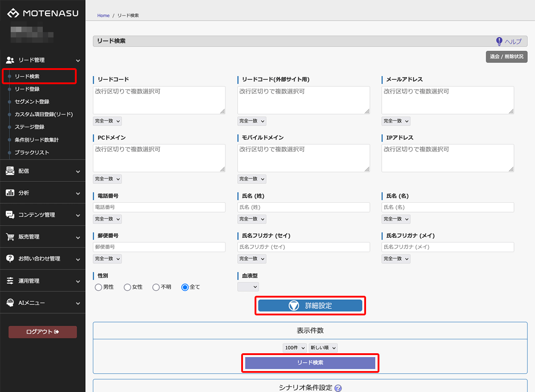
Task: Click the AIメニュー brain icon
Action: (x=10, y=303)
